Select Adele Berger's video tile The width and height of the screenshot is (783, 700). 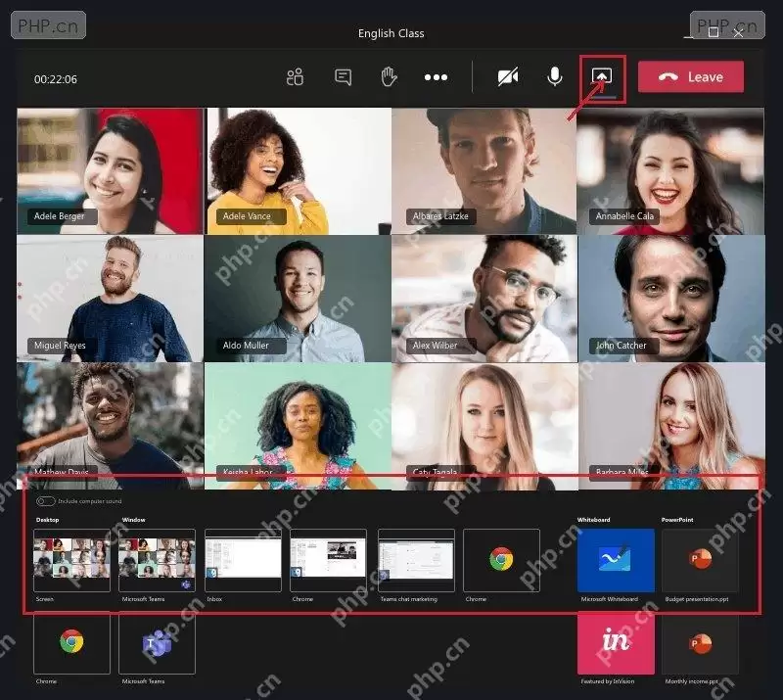coord(110,171)
